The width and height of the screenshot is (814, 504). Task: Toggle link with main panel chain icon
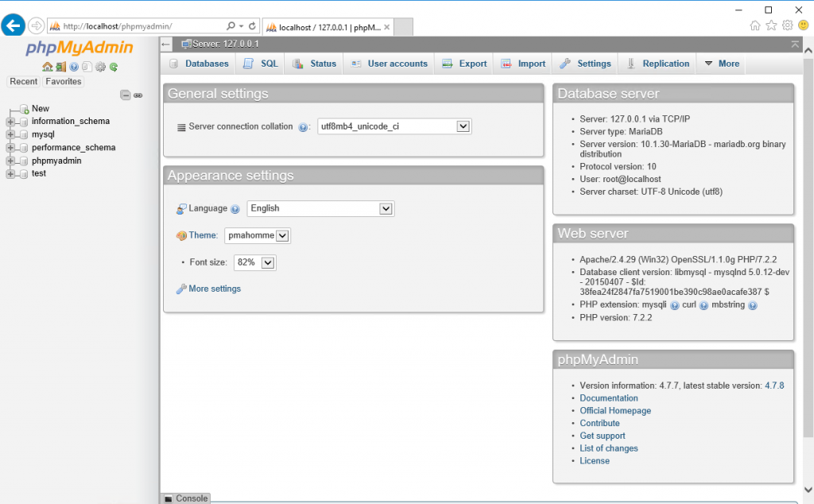click(x=138, y=95)
